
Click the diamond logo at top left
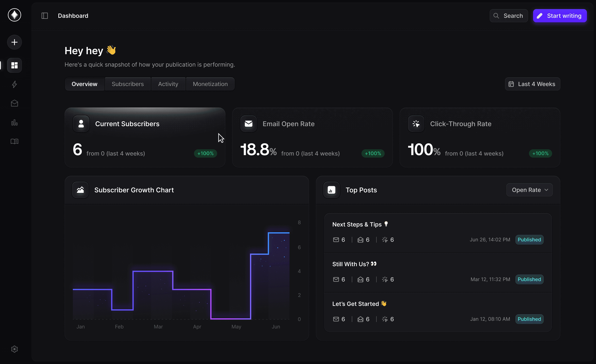(14, 15)
